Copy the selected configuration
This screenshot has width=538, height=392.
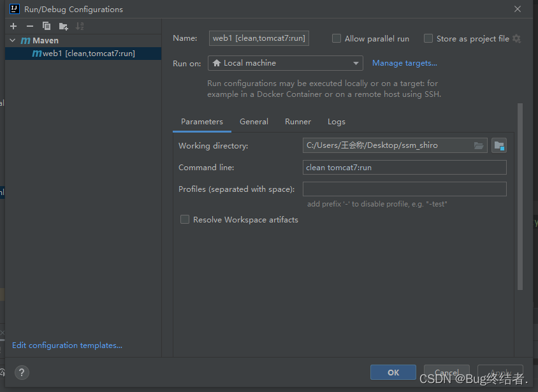tap(47, 26)
